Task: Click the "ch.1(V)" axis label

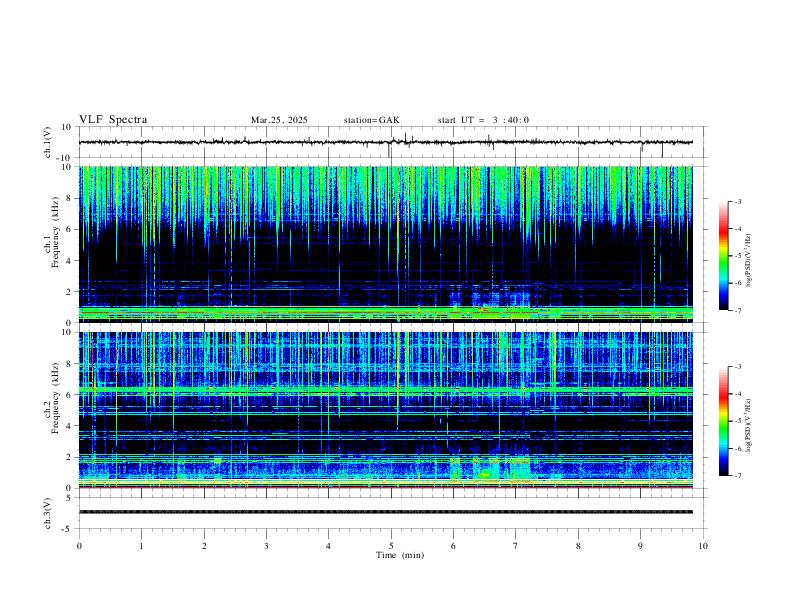Action: click(48, 142)
